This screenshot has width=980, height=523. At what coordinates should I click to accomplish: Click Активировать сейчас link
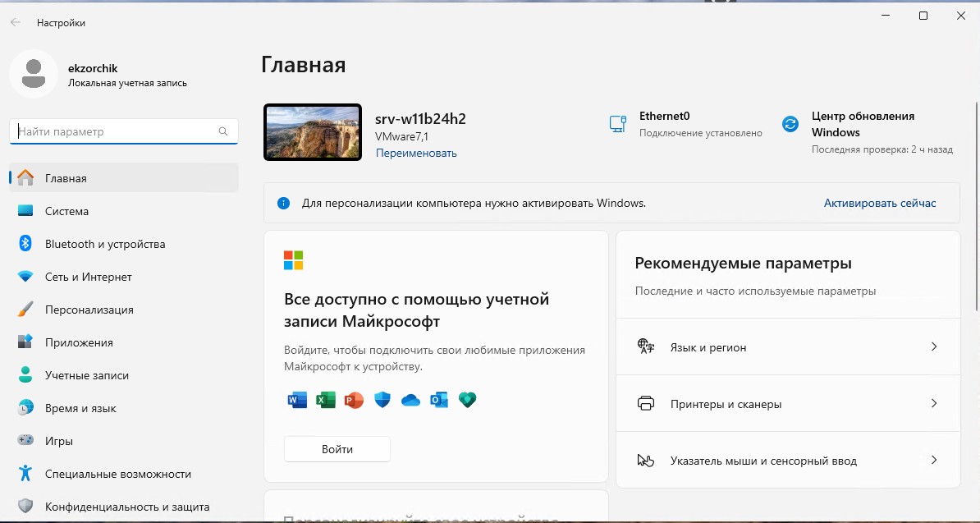pyautogui.click(x=880, y=203)
